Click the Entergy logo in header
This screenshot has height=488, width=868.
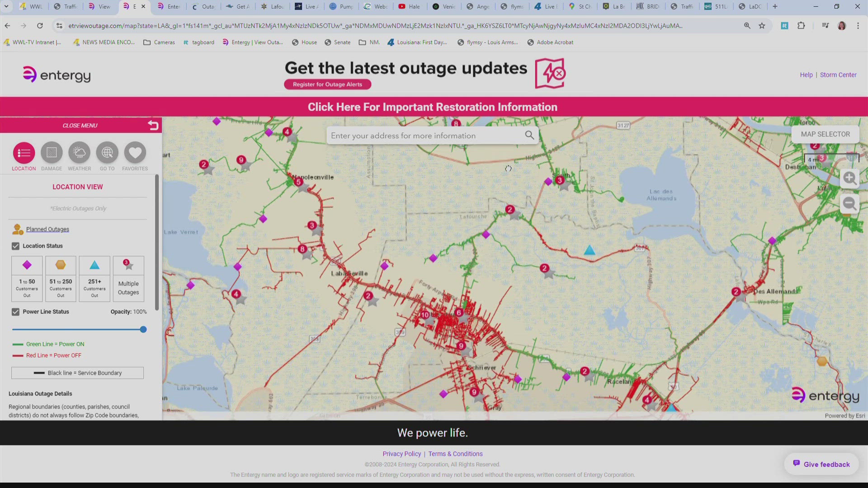click(57, 75)
